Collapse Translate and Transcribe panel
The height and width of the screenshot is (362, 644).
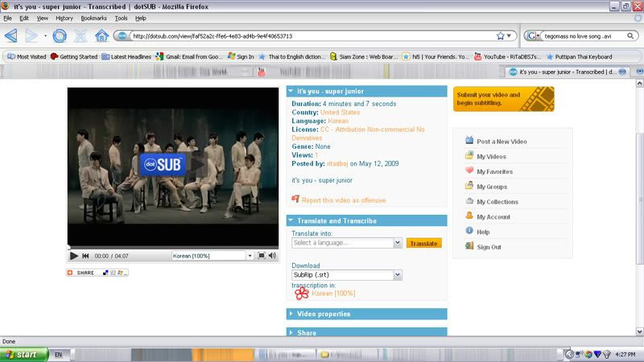point(291,220)
